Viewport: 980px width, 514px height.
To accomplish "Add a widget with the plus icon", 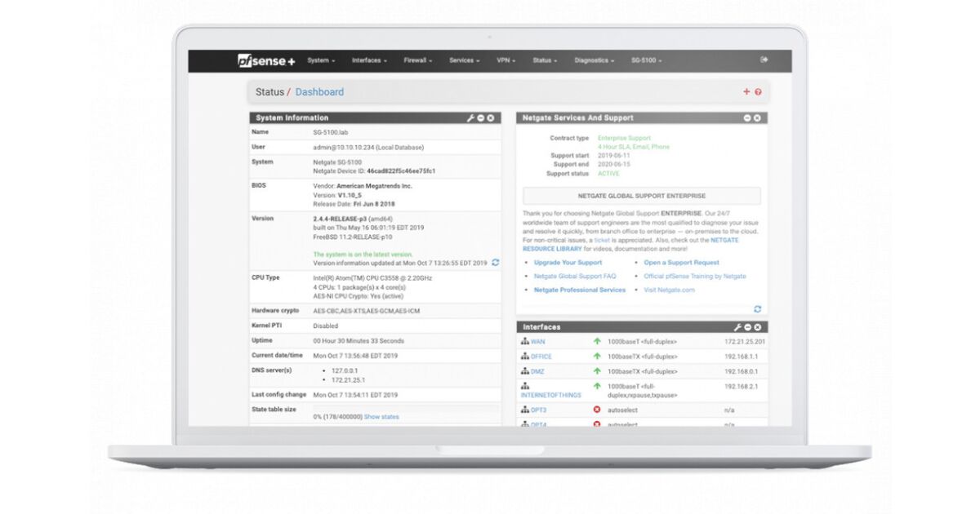I will coord(746,92).
